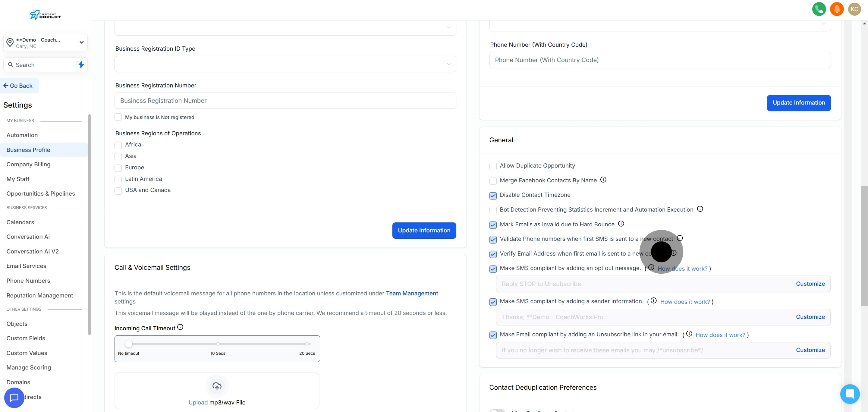Check the Africa region checkbox
868x412 pixels.
pos(118,145)
